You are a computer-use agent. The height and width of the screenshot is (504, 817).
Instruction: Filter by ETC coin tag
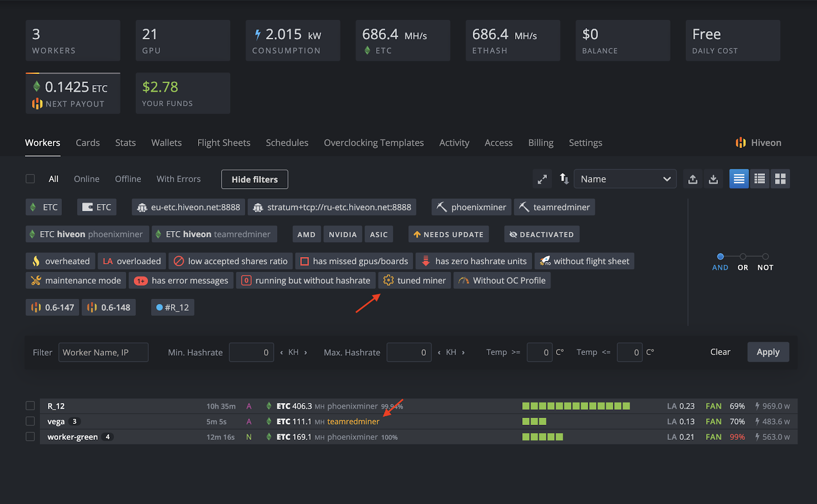[44, 207]
